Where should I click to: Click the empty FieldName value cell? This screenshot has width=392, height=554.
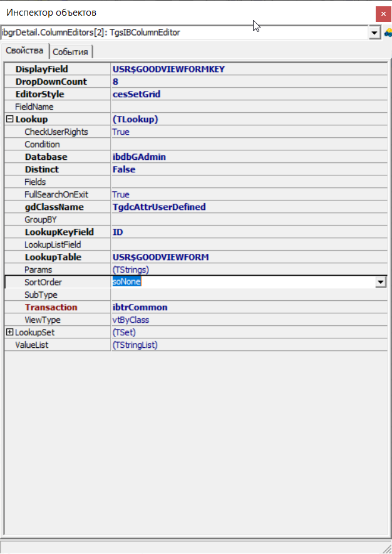pyautogui.click(x=244, y=107)
